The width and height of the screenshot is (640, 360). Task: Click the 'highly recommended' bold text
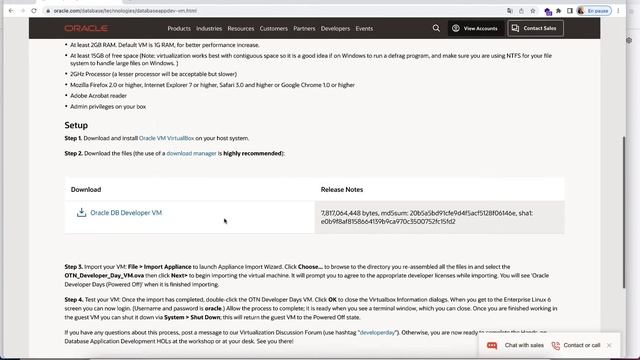point(253,153)
